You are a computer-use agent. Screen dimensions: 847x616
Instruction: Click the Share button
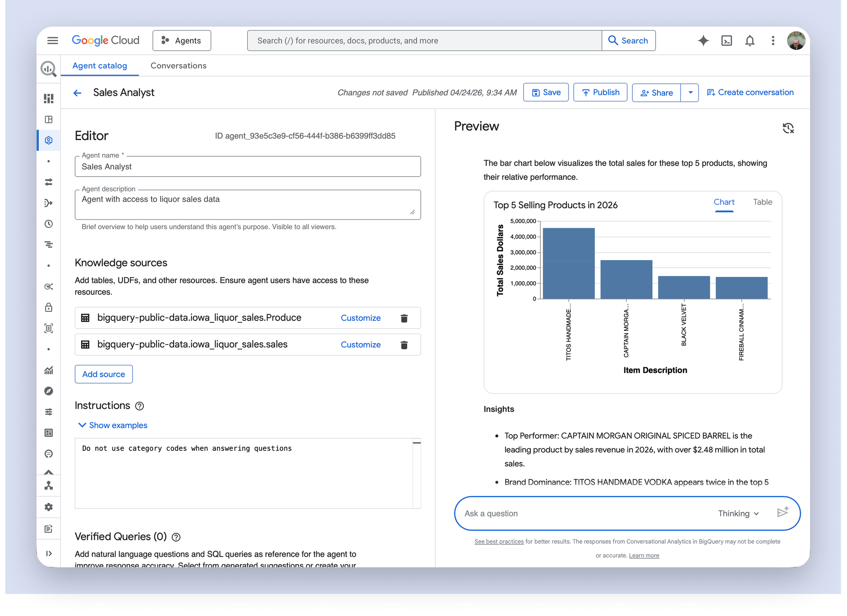(x=656, y=93)
